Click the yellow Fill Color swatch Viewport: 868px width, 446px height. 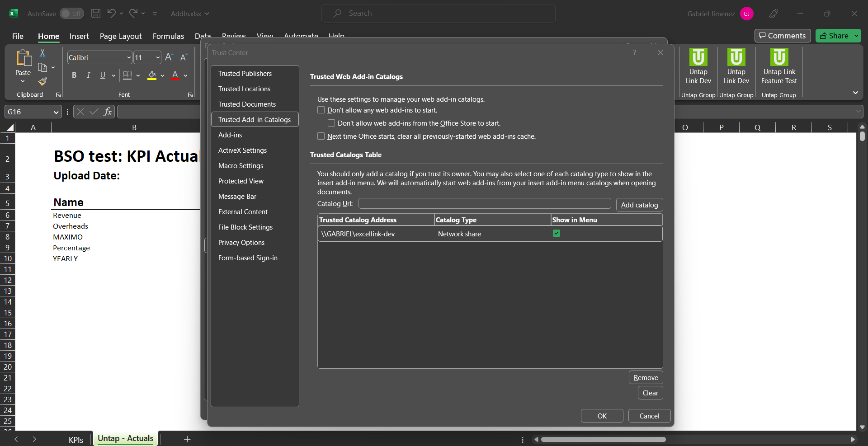152,75
